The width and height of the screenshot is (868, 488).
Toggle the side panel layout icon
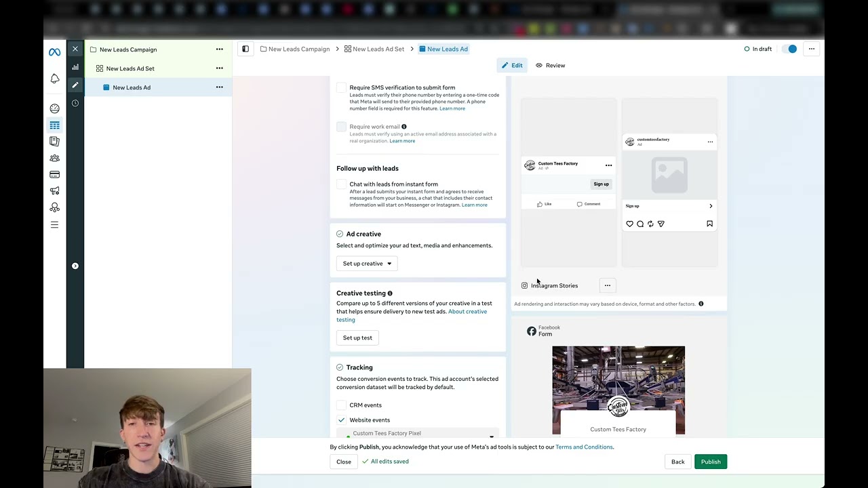click(245, 49)
